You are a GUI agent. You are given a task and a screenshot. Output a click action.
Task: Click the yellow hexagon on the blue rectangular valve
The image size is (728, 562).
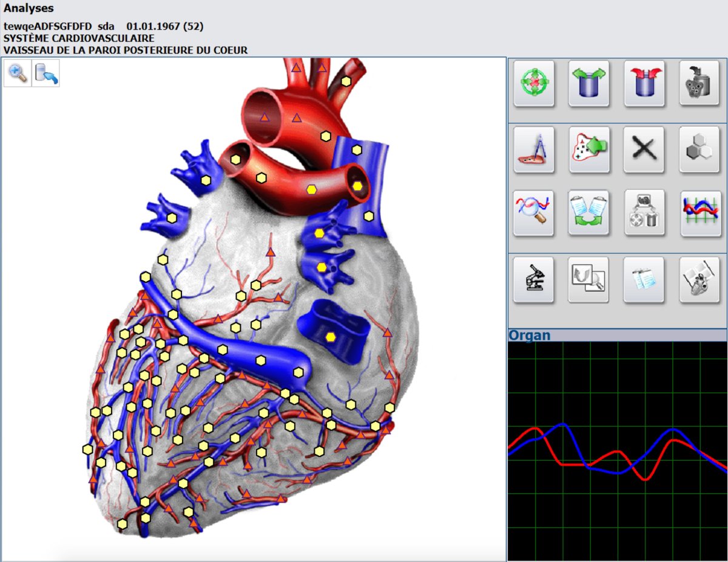[x=331, y=337]
